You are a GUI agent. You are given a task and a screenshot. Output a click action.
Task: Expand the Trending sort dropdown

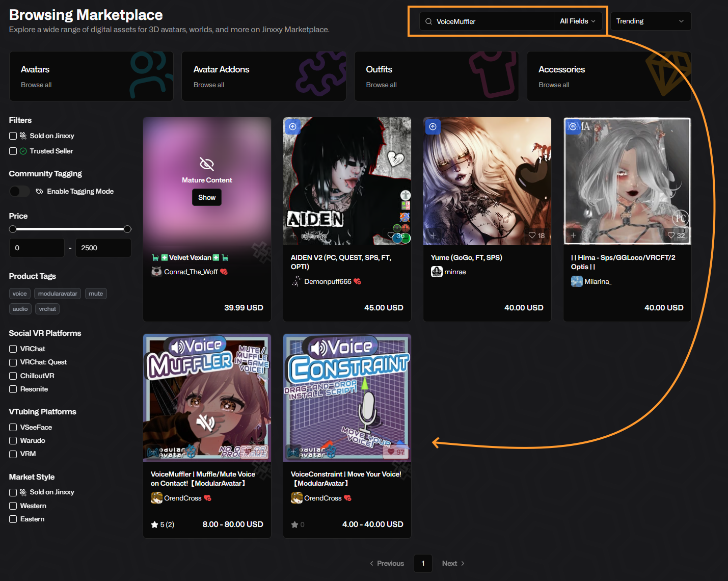[x=651, y=21]
